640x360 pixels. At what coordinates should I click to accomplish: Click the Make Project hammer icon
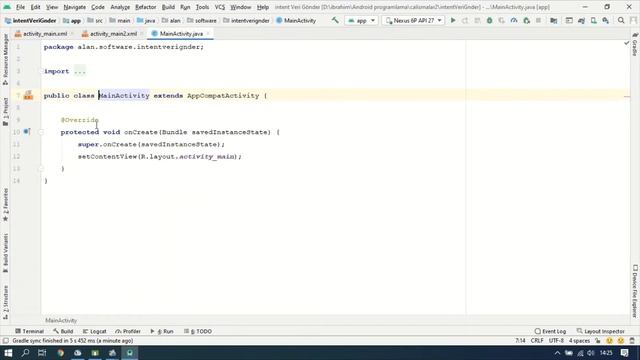pyautogui.click(x=335, y=20)
